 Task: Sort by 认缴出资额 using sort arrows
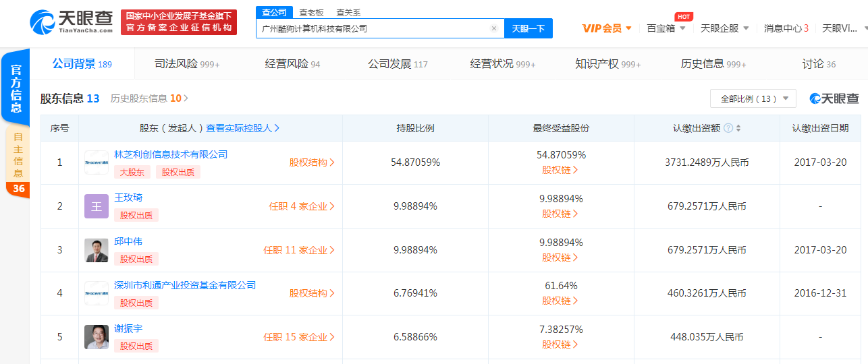click(x=738, y=128)
